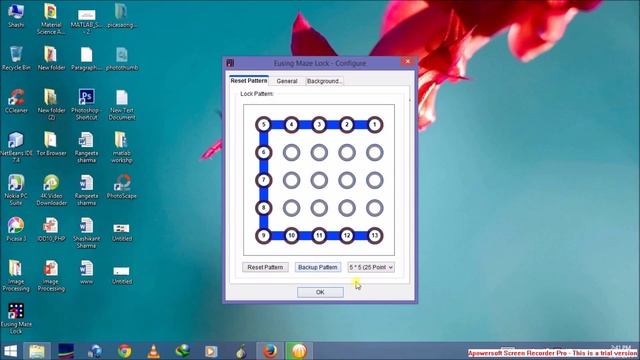This screenshot has height=360, width=640.
Task: Click pattern node numbered 8
Action: click(264, 208)
